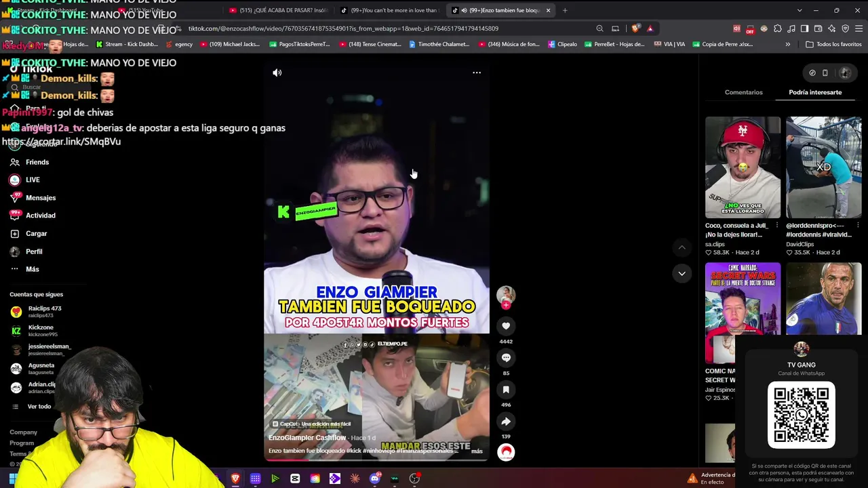Open the OBS Studio icon in the taskbar
Screen dimensions: 868x488
tap(414, 479)
